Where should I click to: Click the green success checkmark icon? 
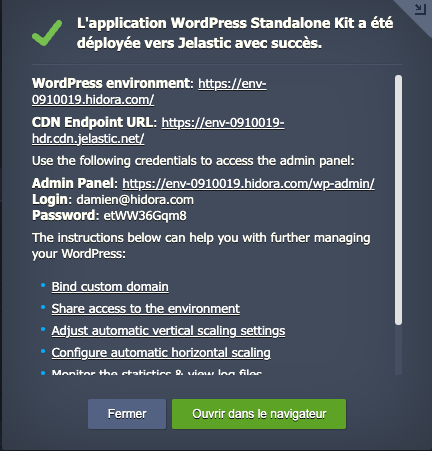click(x=47, y=33)
